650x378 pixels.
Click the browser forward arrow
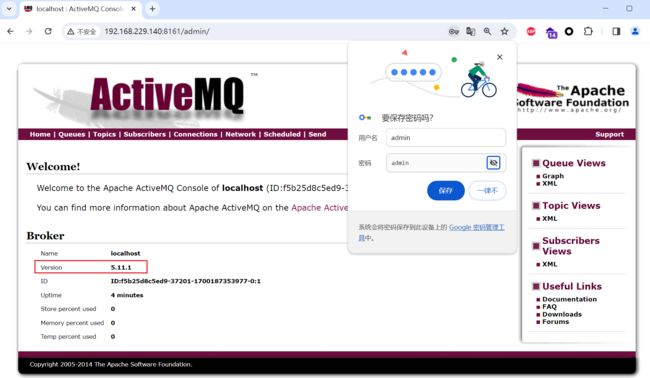pos(29,31)
